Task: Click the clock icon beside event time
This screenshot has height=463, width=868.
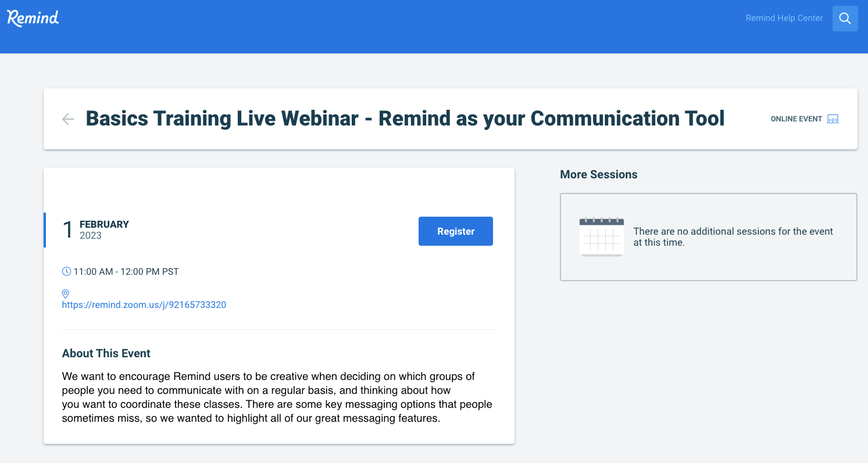Action: pyautogui.click(x=66, y=271)
